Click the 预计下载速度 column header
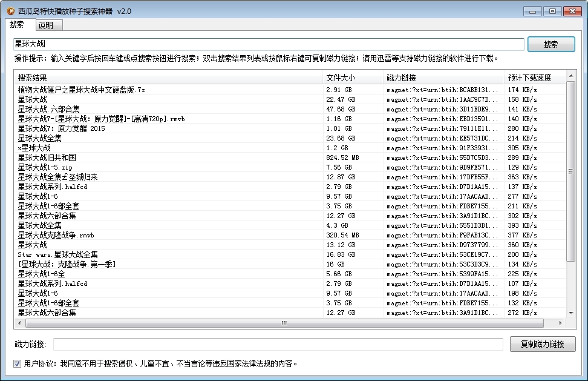This screenshot has height=381, width=588. click(535, 78)
